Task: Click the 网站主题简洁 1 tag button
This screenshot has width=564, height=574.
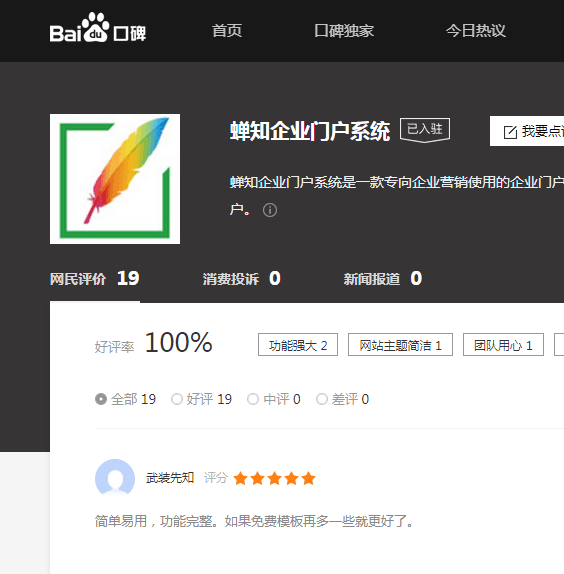Action: (400, 345)
